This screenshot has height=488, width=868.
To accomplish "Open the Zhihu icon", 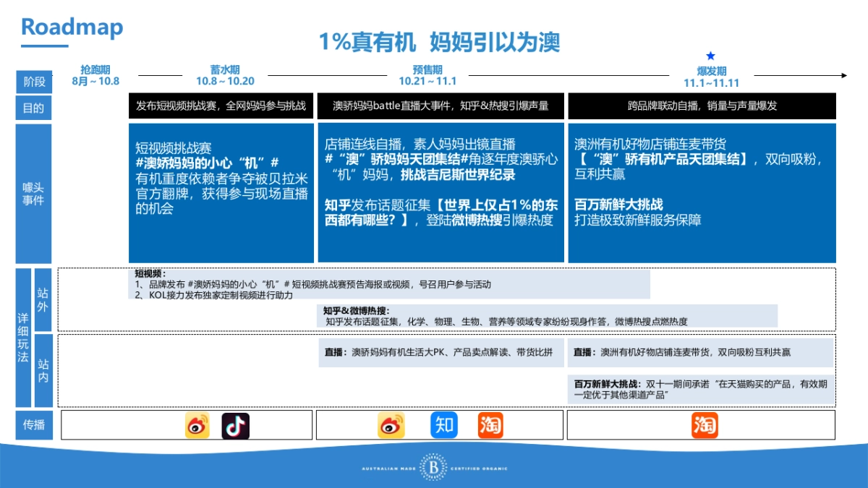I will coord(443,426).
